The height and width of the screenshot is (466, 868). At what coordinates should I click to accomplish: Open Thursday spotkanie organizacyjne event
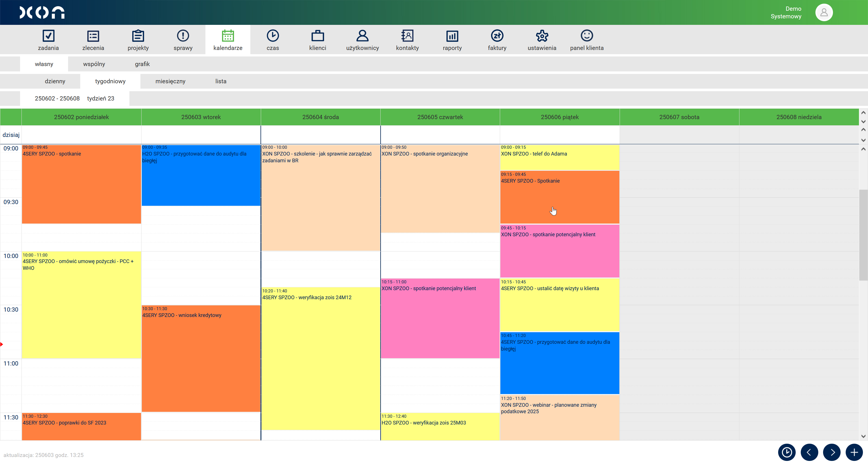pyautogui.click(x=440, y=189)
